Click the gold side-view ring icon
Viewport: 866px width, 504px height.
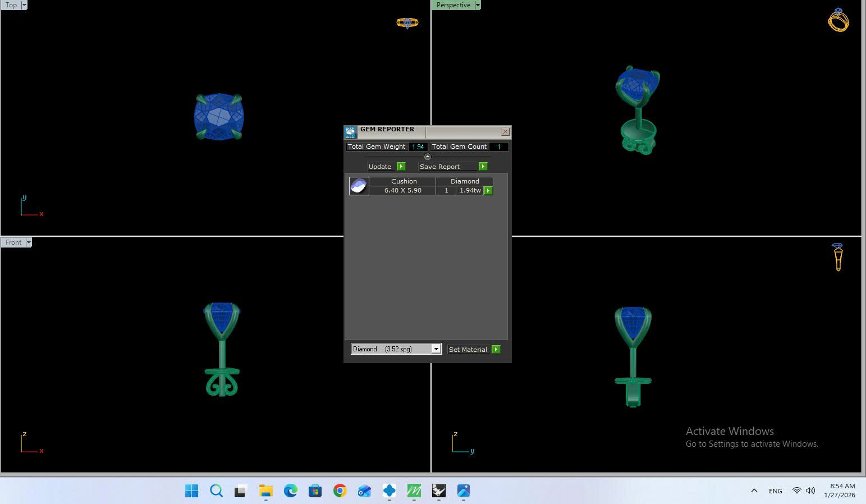coord(837,257)
